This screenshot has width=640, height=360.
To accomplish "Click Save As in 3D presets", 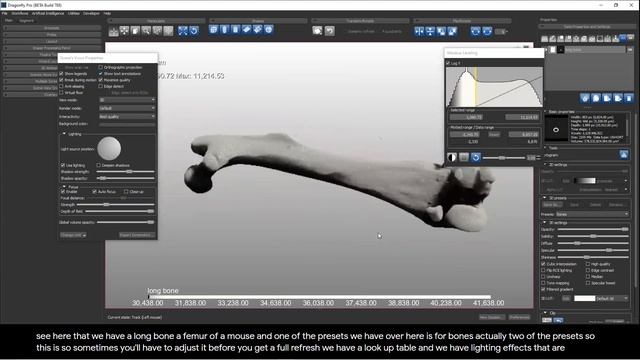I will 553,204.
